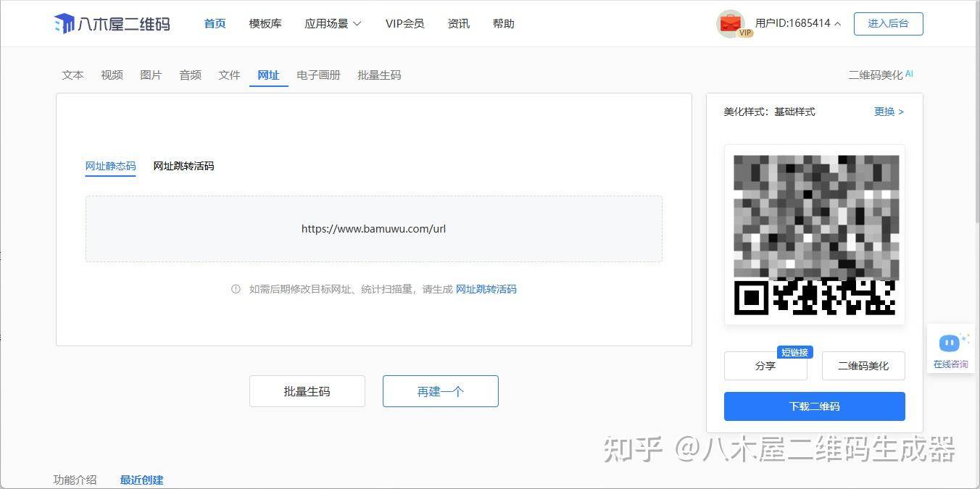Follow the blue 网址跳转活码 link in hint
980x489 pixels.
pos(486,289)
